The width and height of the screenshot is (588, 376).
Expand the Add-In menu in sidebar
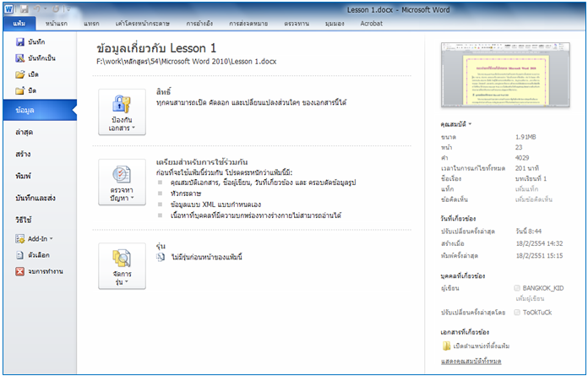tap(35, 239)
